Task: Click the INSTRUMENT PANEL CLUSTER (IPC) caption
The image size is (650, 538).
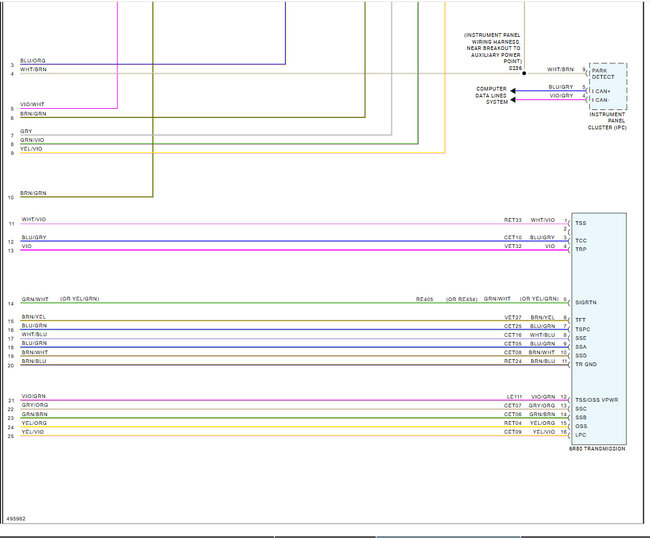Action: (607, 121)
